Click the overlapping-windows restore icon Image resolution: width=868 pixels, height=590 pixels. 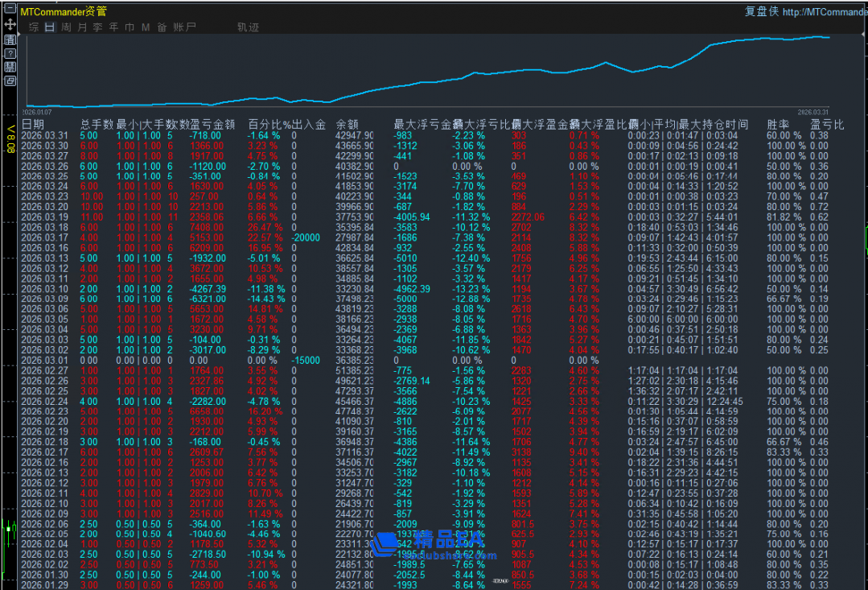[x=10, y=80]
